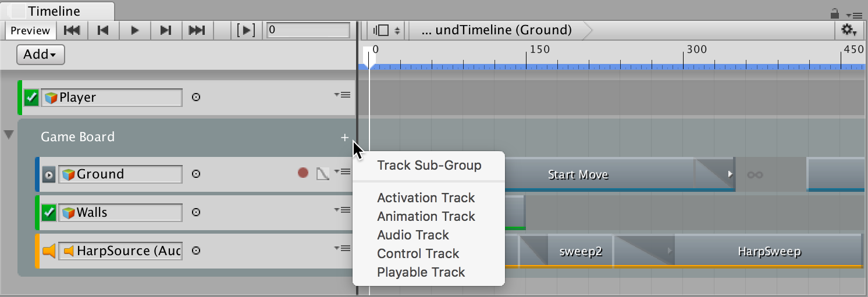Toggle Play Range mode button
868x297 pixels.
[246, 30]
